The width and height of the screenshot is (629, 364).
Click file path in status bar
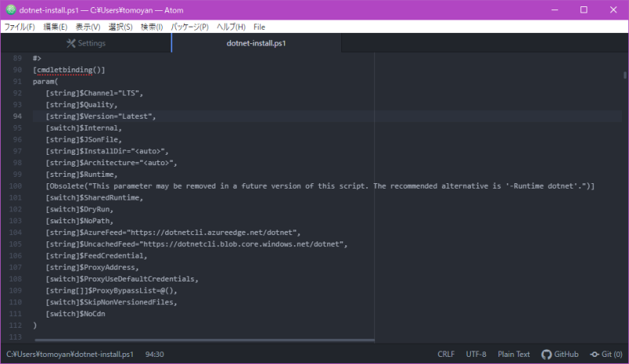tap(70, 355)
